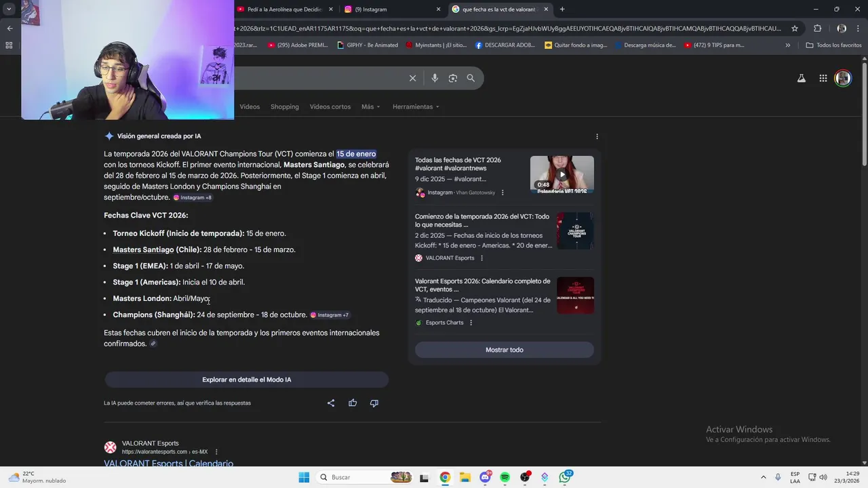Open 'VALORANT Esports | Calendario' result link
The height and width of the screenshot is (488, 868).
click(168, 464)
